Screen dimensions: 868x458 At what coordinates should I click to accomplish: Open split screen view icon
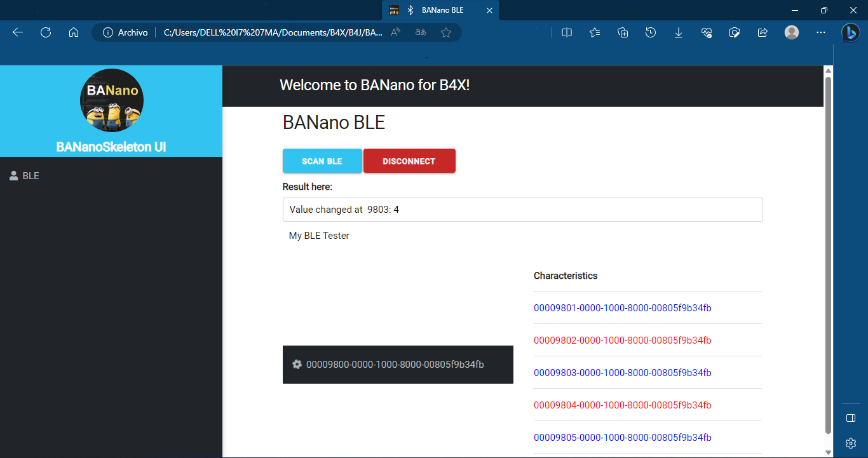(x=567, y=32)
